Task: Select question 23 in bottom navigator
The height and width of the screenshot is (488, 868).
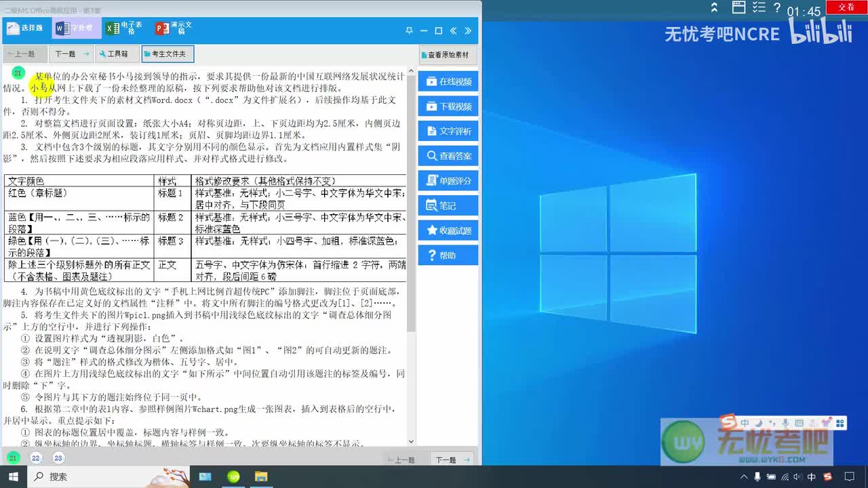Action: point(58,458)
